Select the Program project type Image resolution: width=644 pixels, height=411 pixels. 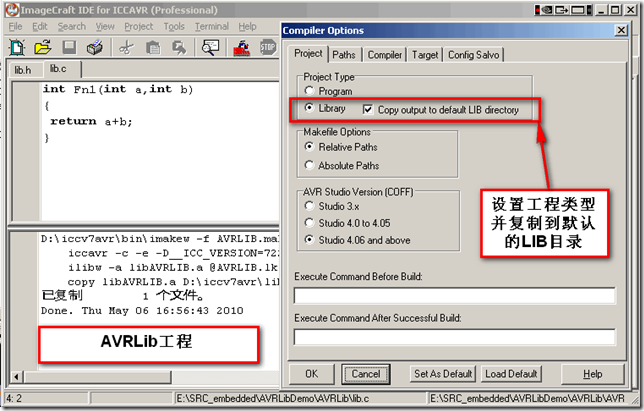click(x=309, y=91)
